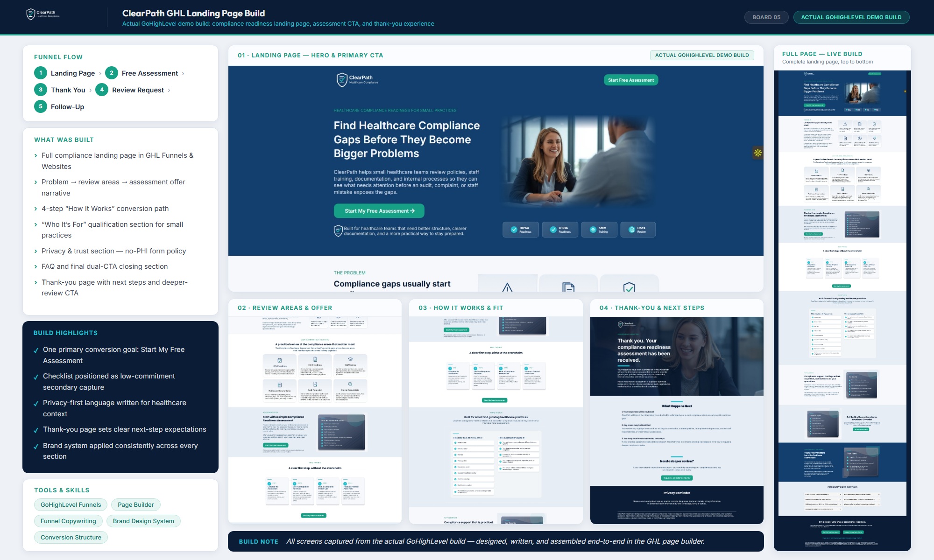Click the Start Free Assessment button in hero header
The height and width of the screenshot is (560, 934).
pos(631,80)
